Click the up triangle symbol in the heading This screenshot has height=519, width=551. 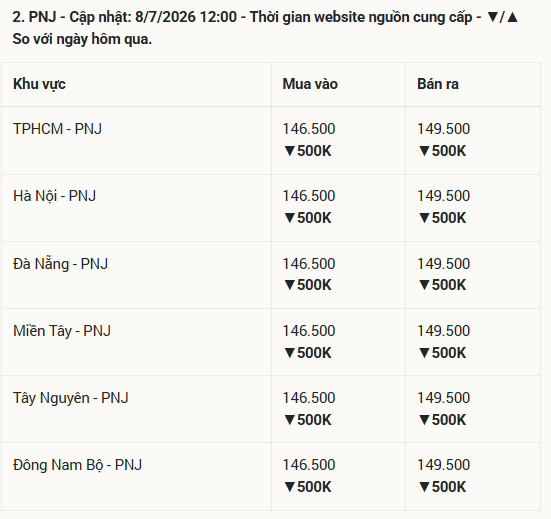coord(513,17)
